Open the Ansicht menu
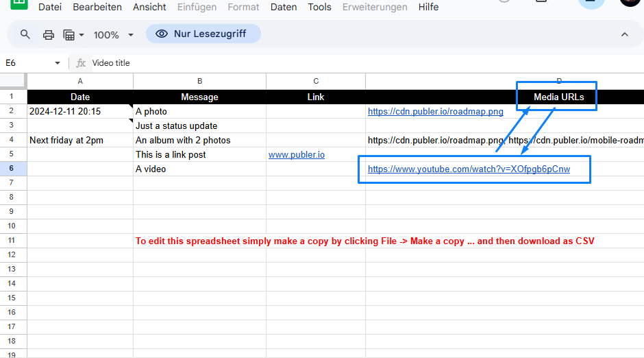The height and width of the screenshot is (358, 644). [149, 7]
